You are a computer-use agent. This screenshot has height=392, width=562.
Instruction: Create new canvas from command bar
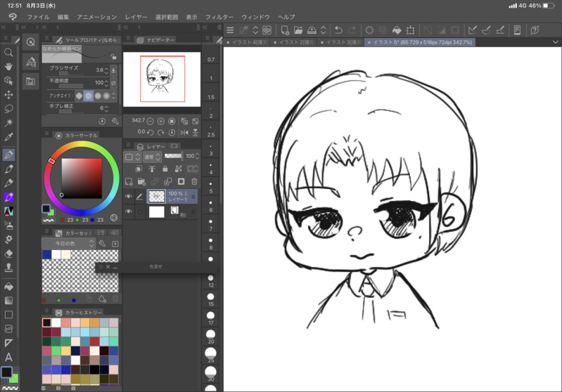285,30
